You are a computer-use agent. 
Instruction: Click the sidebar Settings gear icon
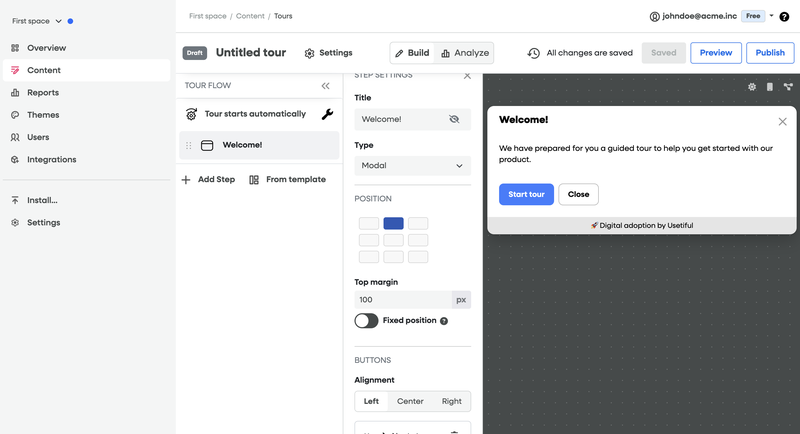click(x=15, y=223)
